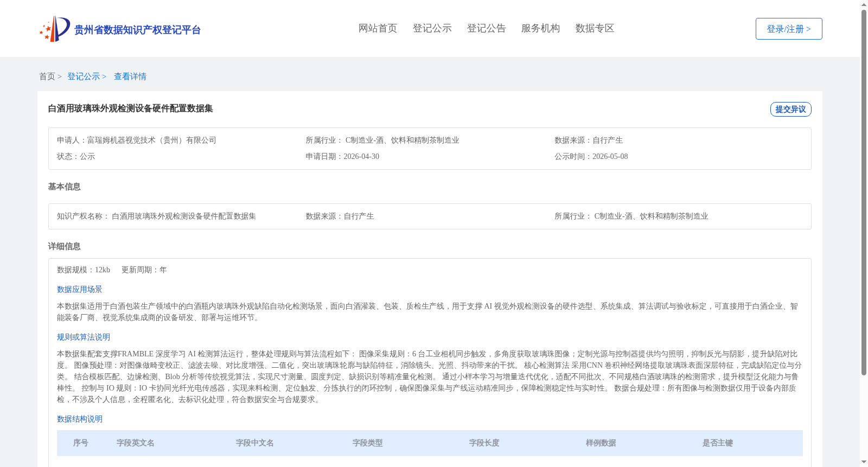Viewport: 868px width, 467px height.
Task: Go to 网站首页 in navigation
Action: pyautogui.click(x=378, y=28)
